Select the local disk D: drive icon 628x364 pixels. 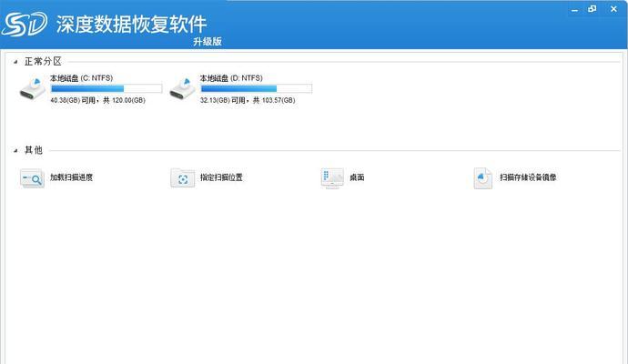point(182,88)
